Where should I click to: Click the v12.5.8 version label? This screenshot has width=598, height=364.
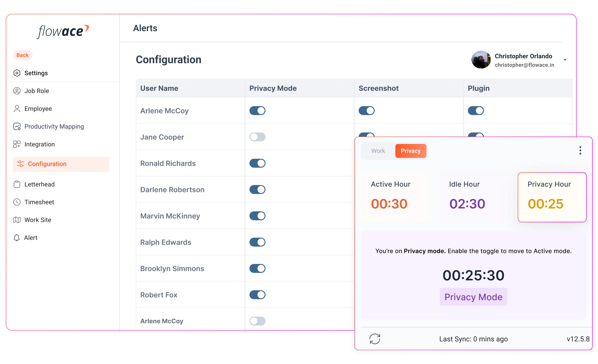click(578, 339)
